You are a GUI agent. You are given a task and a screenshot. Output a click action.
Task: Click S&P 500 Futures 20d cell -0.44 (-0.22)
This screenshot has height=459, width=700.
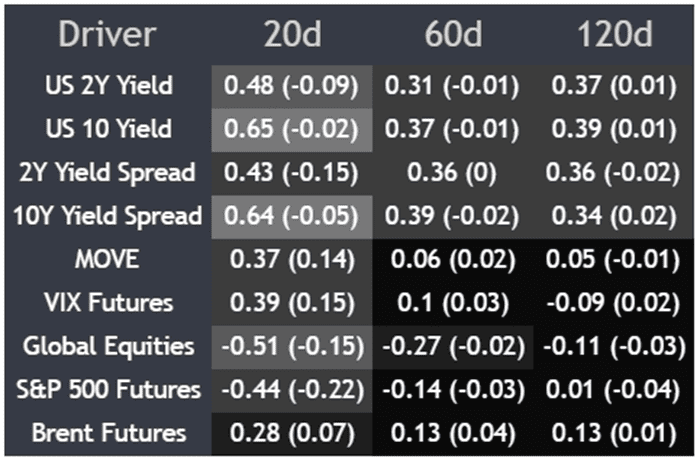pos(291,389)
